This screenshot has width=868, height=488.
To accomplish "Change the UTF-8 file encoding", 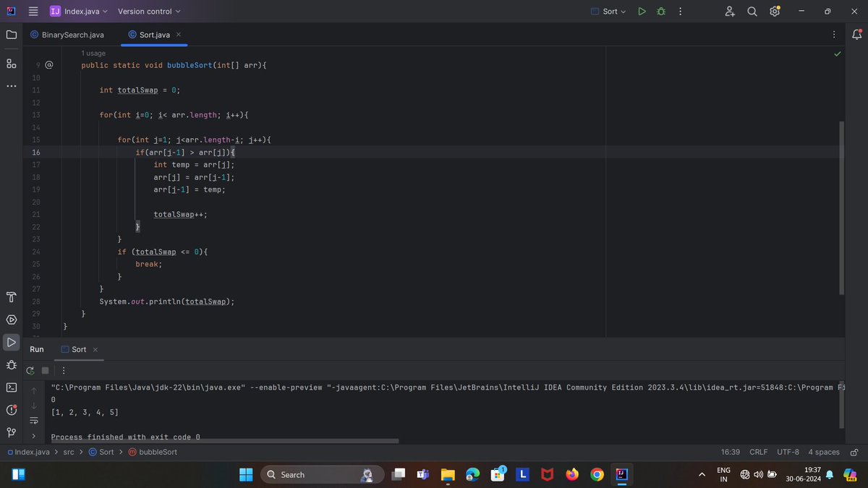I will point(788,452).
